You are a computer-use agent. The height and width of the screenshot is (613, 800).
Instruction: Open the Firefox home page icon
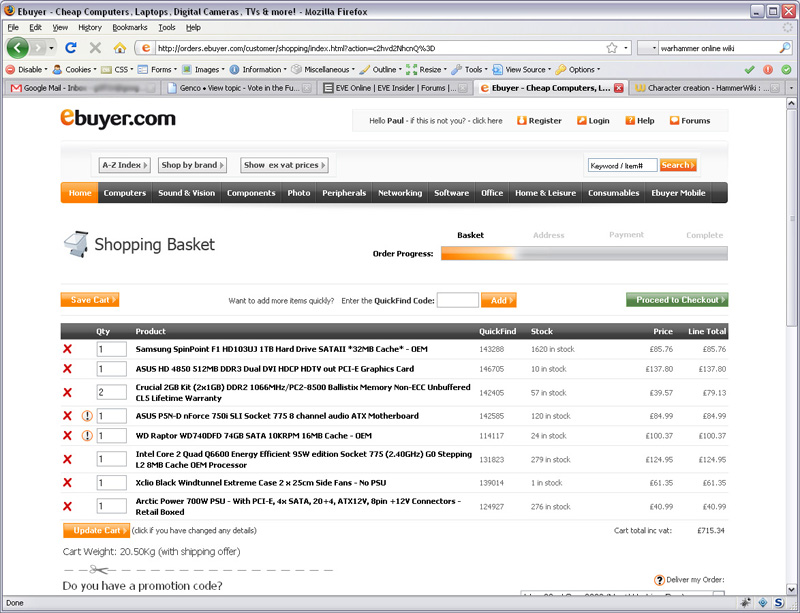[x=119, y=48]
